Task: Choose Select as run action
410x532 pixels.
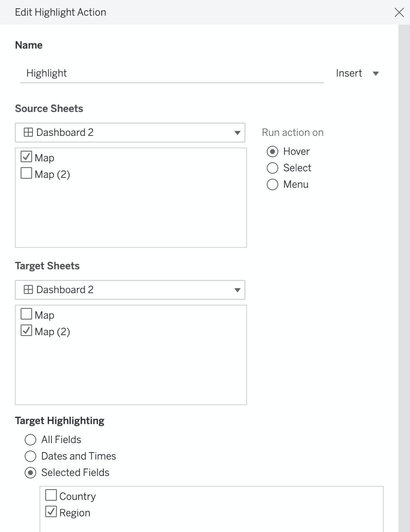Action: coord(273,168)
